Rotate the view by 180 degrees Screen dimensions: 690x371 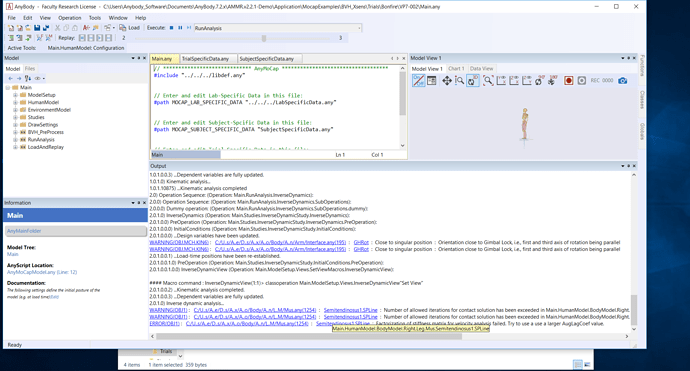click(x=552, y=81)
